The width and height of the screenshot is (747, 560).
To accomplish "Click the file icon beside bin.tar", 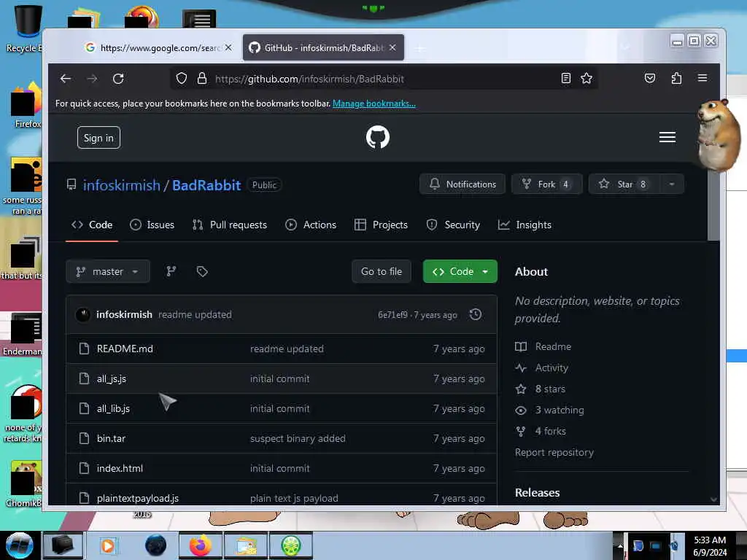I will click(85, 438).
